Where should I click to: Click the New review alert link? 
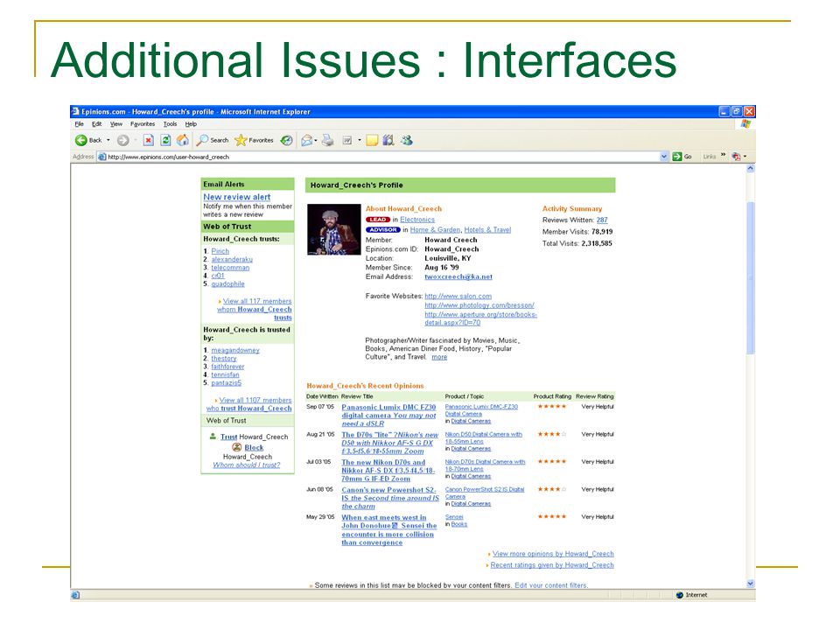(237, 197)
